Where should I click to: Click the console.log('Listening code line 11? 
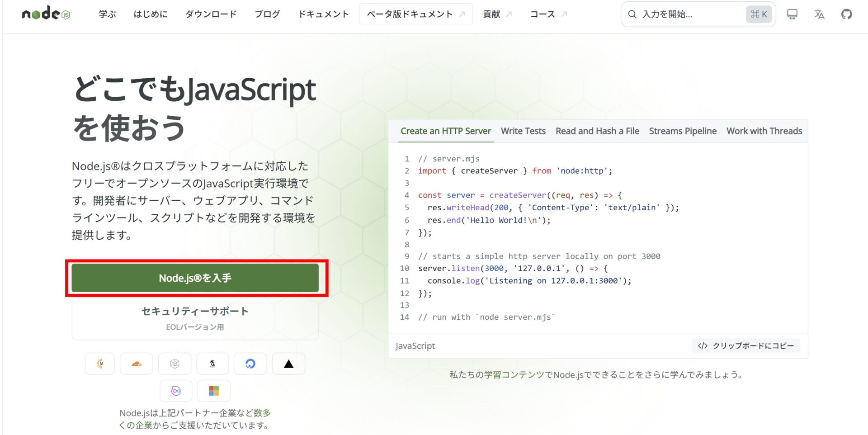[x=529, y=281]
